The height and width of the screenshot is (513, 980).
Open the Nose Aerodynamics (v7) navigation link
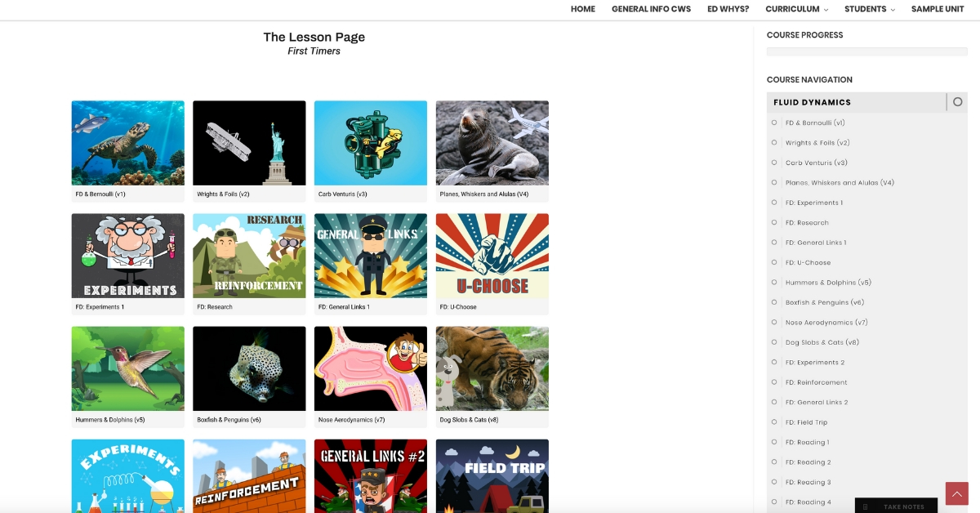click(826, 323)
